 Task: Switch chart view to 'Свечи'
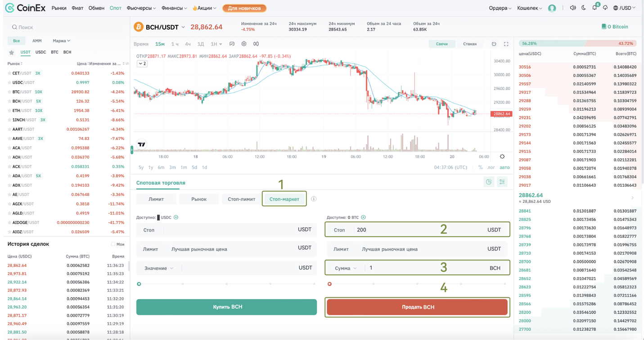click(441, 44)
